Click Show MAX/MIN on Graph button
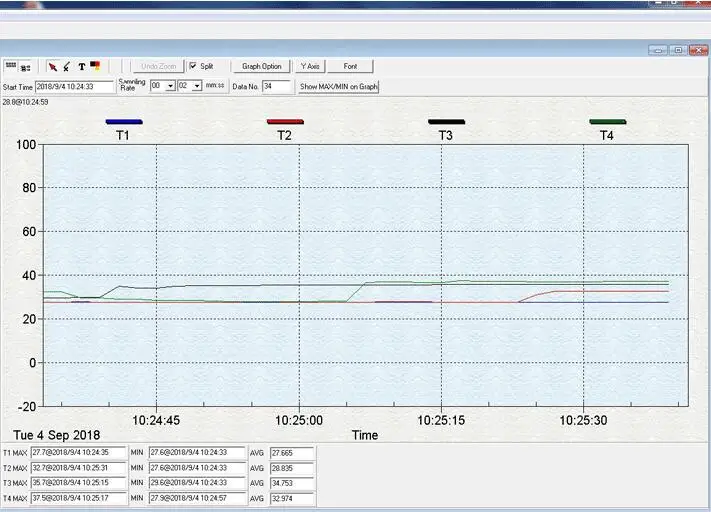711x512 pixels. 338,86
